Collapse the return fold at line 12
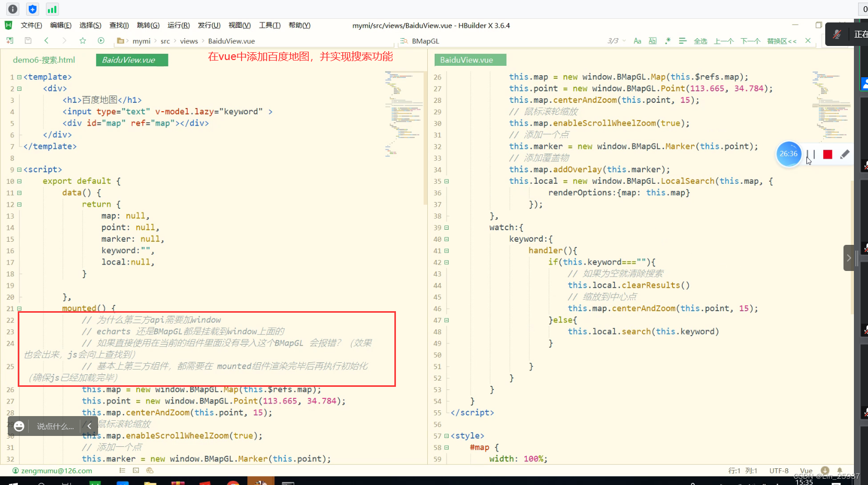The width and height of the screenshot is (868, 485). (19, 205)
